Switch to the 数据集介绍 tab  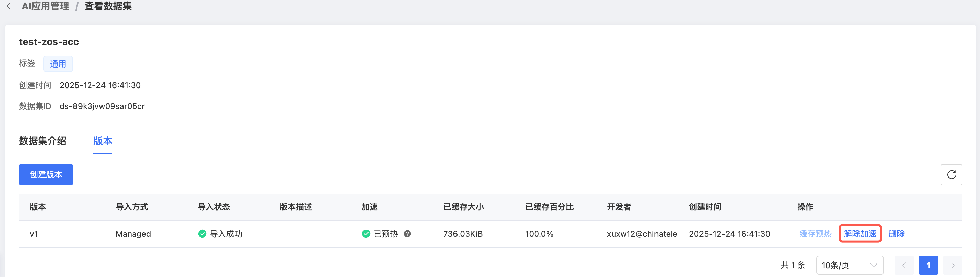(43, 141)
